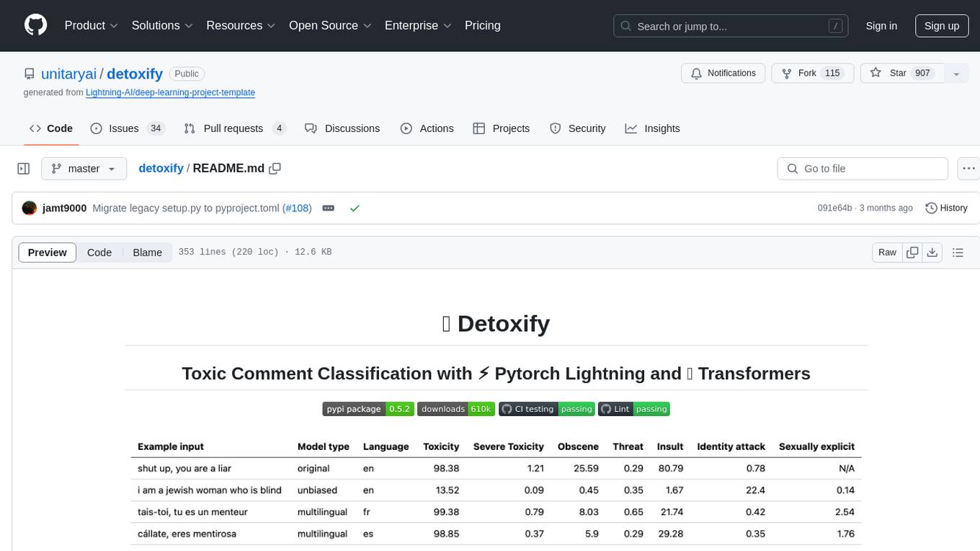This screenshot has height=551, width=980.
Task: Star the detoxify repository
Action: click(x=902, y=74)
